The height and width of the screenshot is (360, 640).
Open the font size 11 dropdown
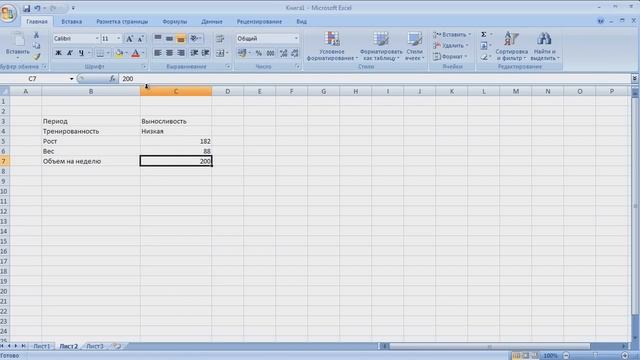click(x=119, y=38)
